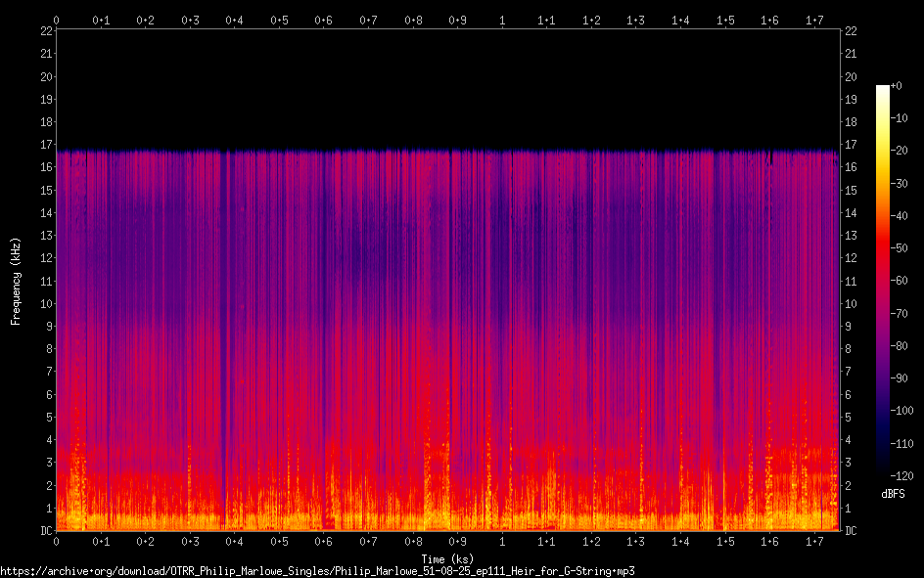
Task: Click the 17 tick on the right frequency axis
Action: pos(851,146)
